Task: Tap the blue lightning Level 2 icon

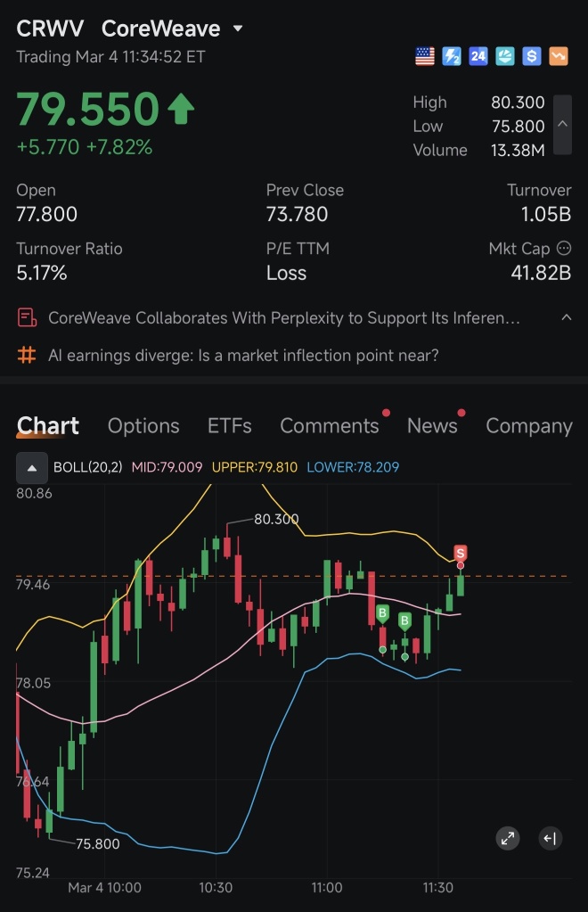Action: [452, 56]
